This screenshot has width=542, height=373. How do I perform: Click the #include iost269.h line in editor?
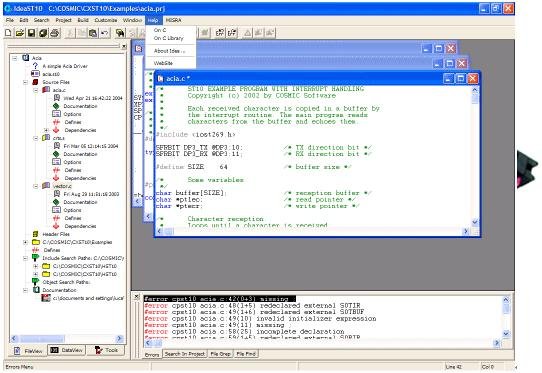coord(196,134)
